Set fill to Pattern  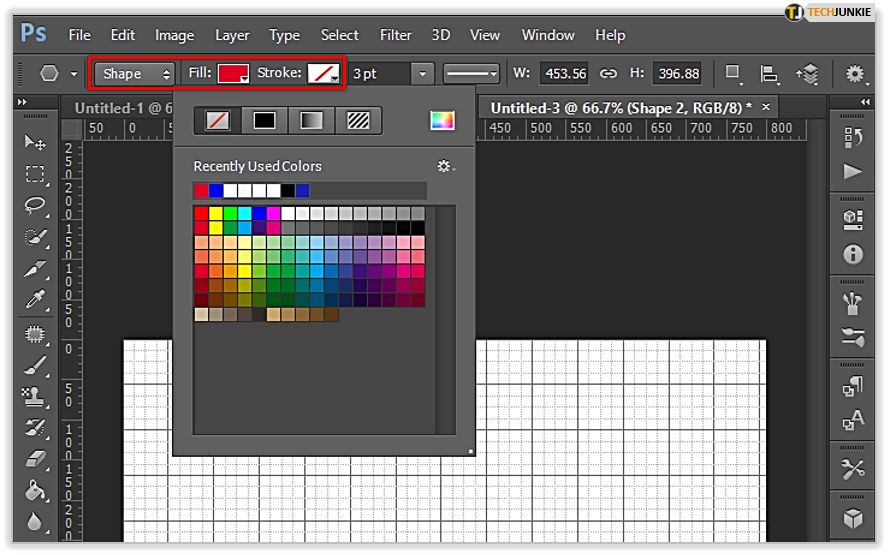click(358, 121)
